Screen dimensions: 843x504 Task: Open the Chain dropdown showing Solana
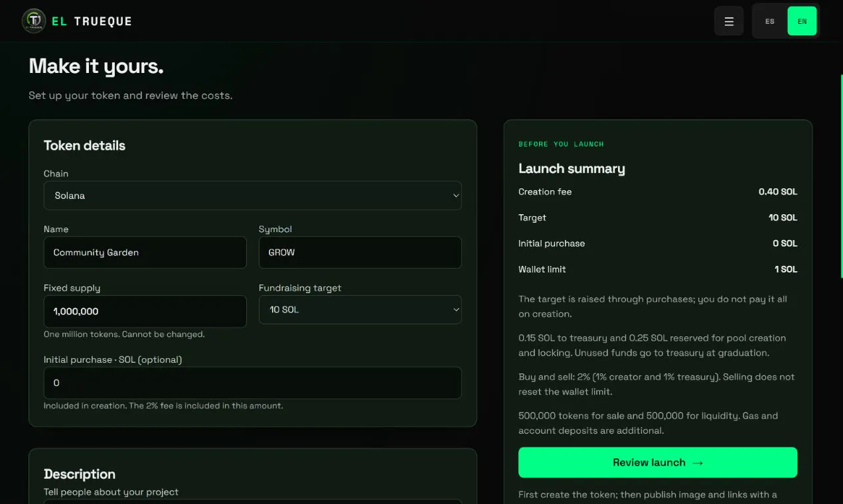click(252, 196)
